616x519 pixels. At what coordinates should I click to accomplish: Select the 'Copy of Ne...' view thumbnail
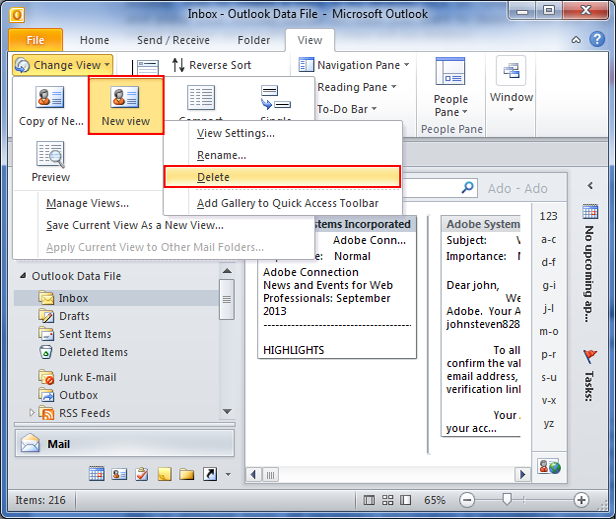51,106
